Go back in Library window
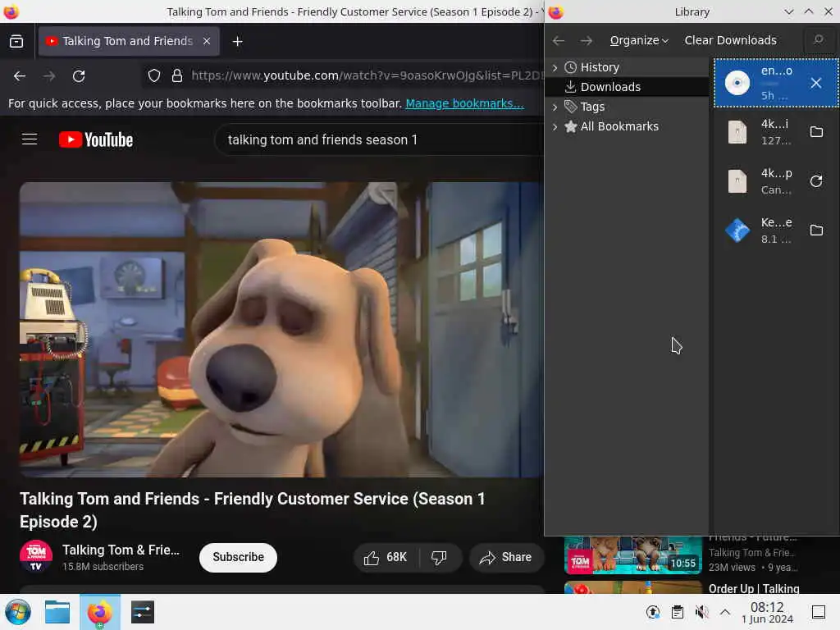 click(x=558, y=41)
